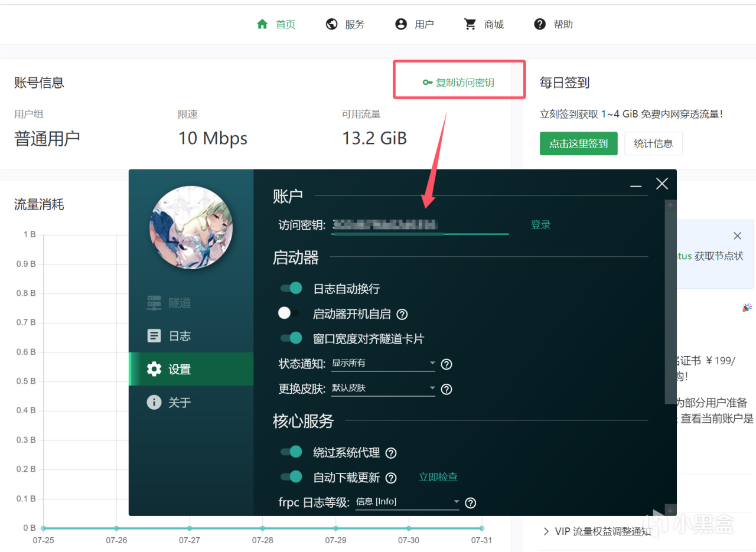This screenshot has height=552, width=756.
Task: Click the globe icon beside 服务
Action: click(332, 24)
